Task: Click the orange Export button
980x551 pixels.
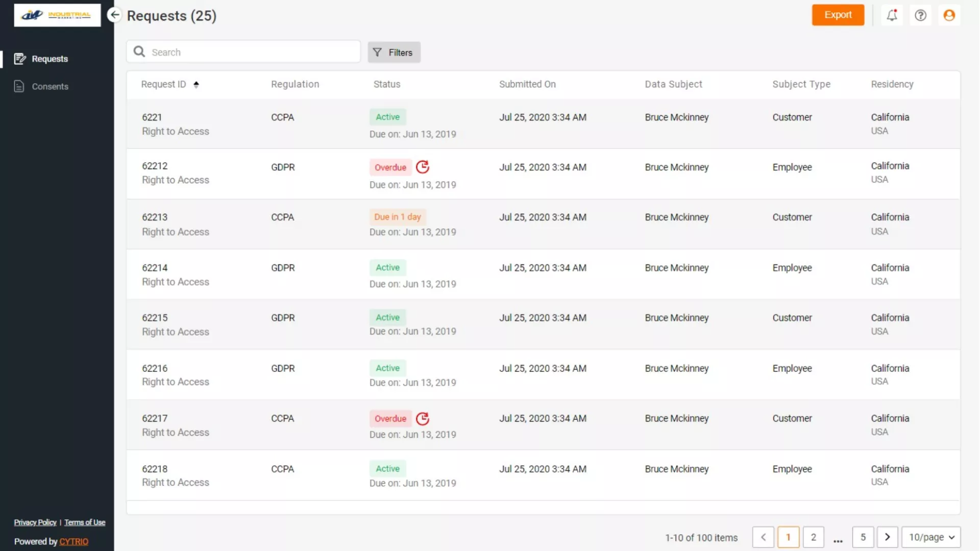Action: point(838,15)
